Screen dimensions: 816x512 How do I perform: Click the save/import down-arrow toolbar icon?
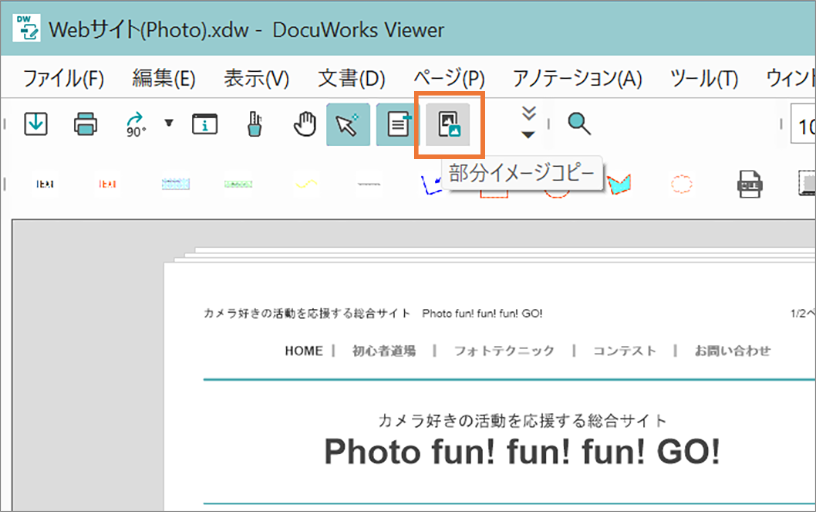pos(36,124)
